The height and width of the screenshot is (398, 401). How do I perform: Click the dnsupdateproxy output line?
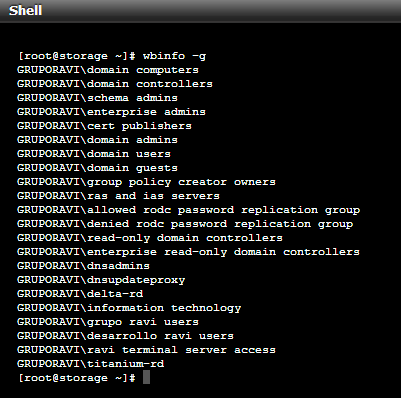point(101,280)
